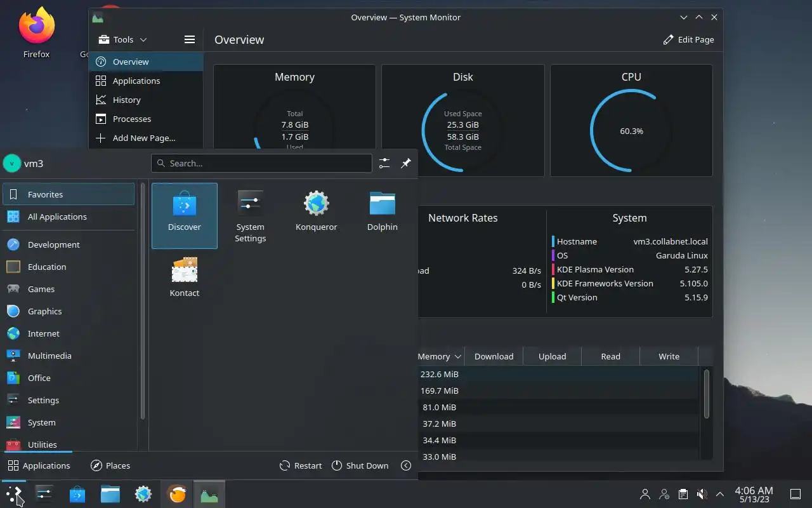Launch Kontact from favorites grid
The width and height of the screenshot is (812, 508).
(185, 277)
